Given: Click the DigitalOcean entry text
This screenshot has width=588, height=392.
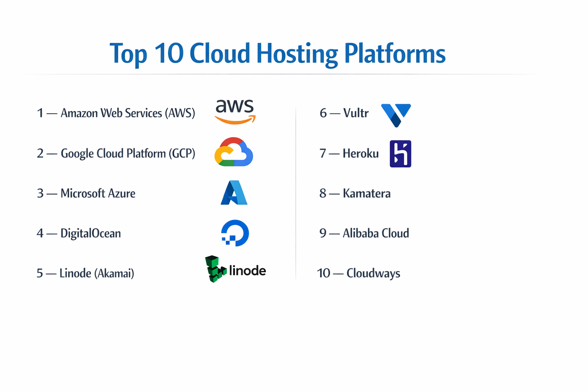Looking at the screenshot, I should point(79,233).
